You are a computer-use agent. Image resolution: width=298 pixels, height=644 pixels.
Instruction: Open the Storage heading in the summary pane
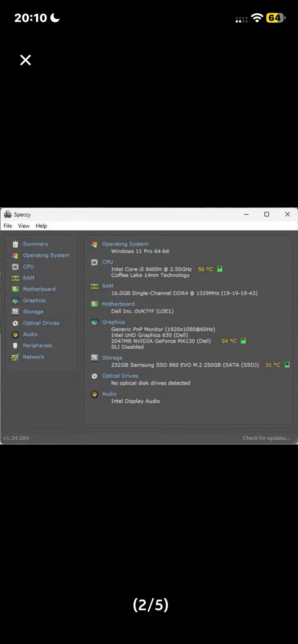[x=112, y=358]
